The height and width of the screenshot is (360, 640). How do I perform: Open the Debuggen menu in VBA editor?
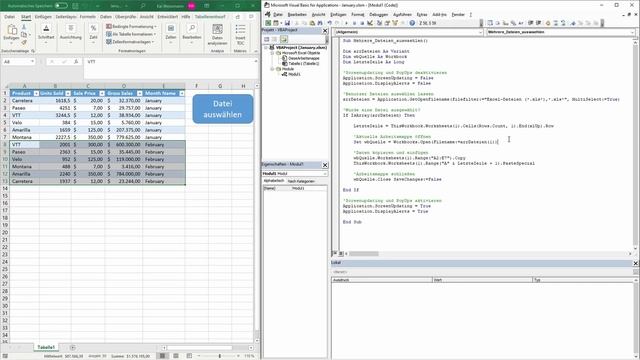click(x=378, y=15)
